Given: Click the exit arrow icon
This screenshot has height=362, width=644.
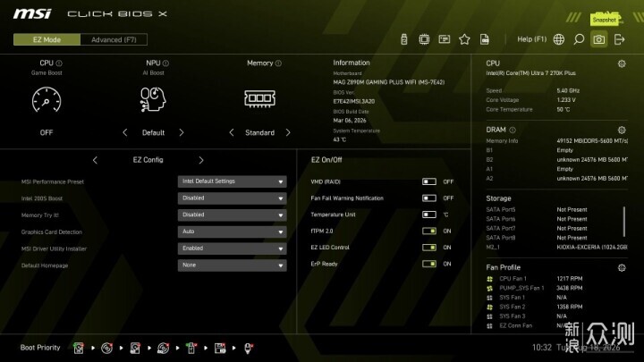Looking at the screenshot, I should pos(619,39).
